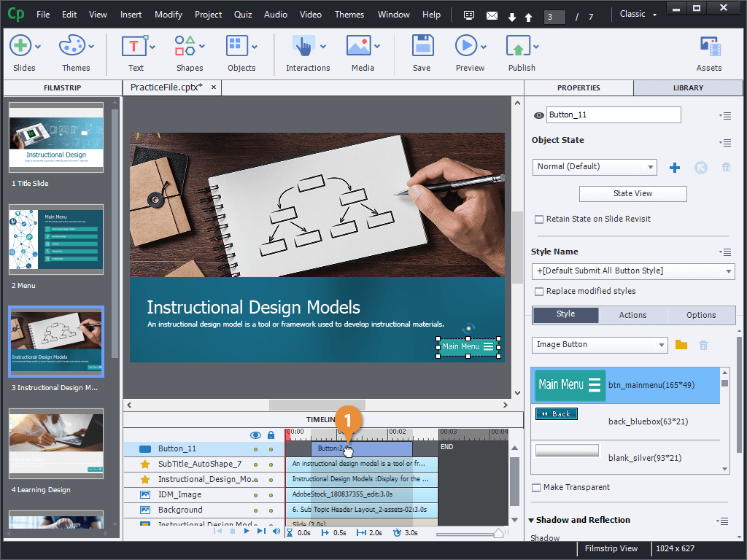Click the Text tool icon

point(135,47)
